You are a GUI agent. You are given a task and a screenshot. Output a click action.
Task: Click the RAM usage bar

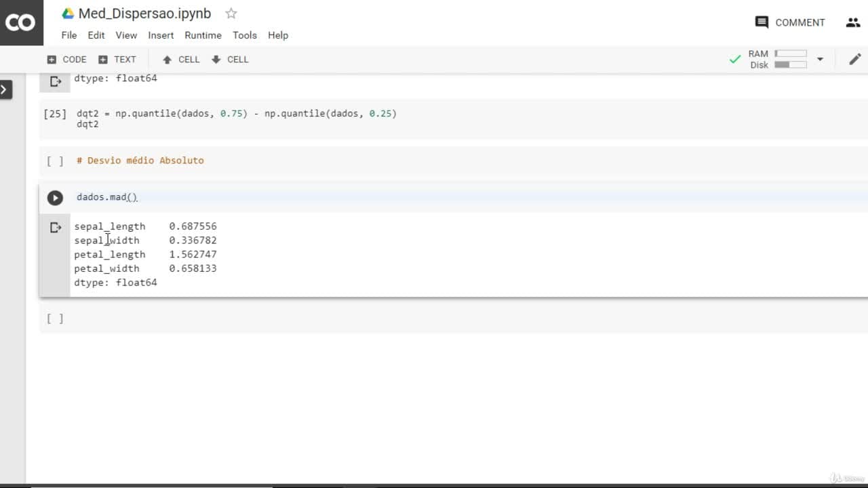pos(791,54)
